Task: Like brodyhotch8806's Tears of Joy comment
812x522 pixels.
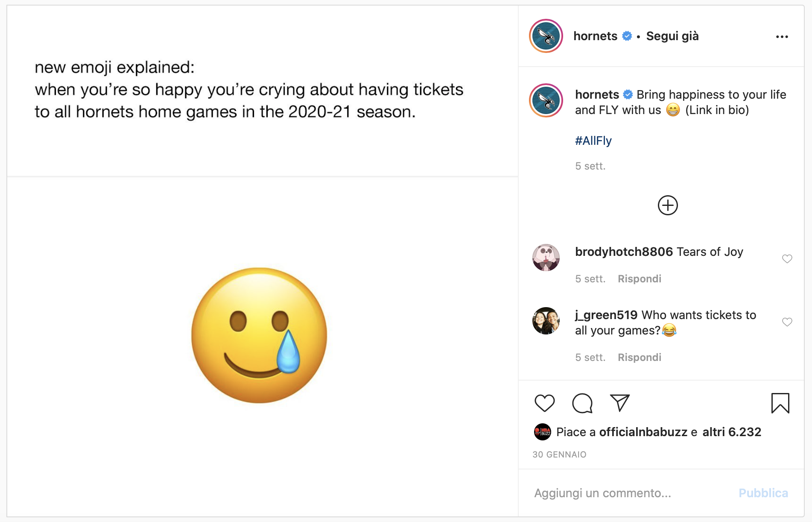Action: tap(787, 259)
